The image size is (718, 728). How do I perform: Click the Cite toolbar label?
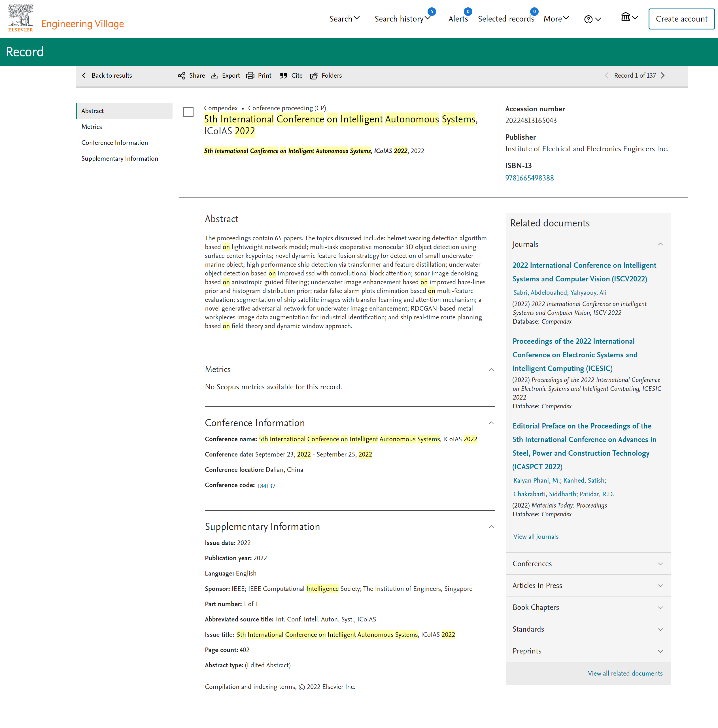click(297, 75)
